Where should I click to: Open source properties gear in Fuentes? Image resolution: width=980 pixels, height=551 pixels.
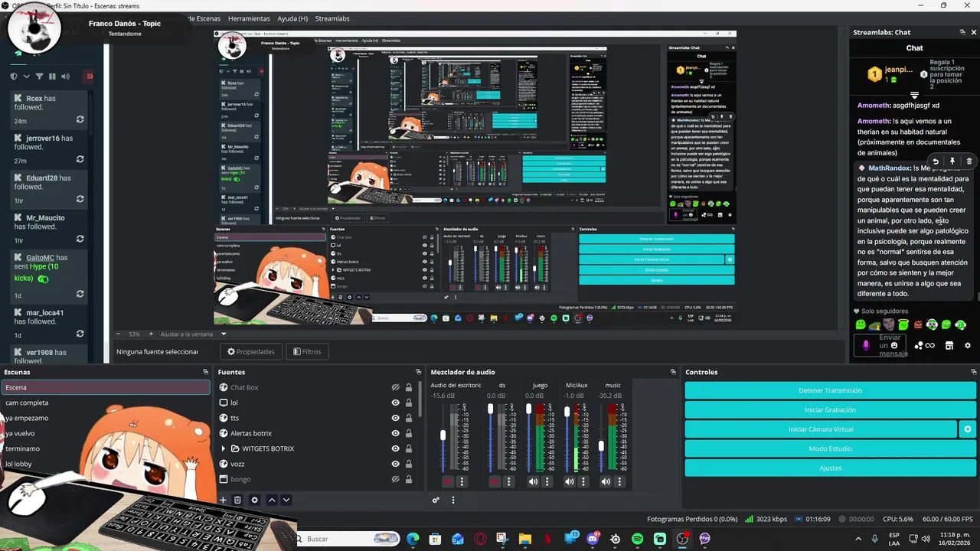255,500
